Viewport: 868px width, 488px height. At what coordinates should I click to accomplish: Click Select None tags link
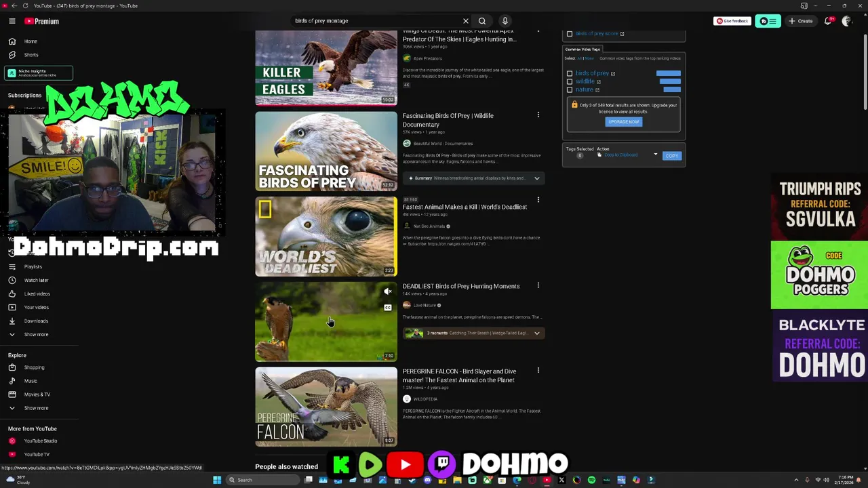pos(589,58)
